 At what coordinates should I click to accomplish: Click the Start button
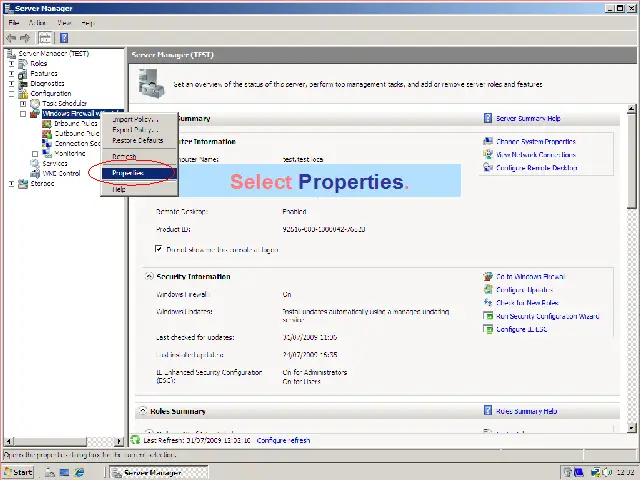[19, 472]
